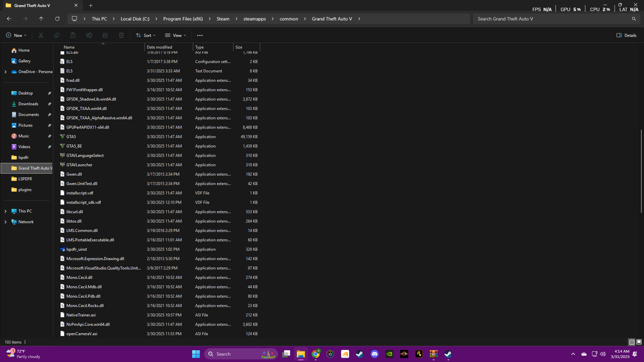This screenshot has height=362, width=644.
Task: Open the View dropdown menu
Action: (x=175, y=35)
